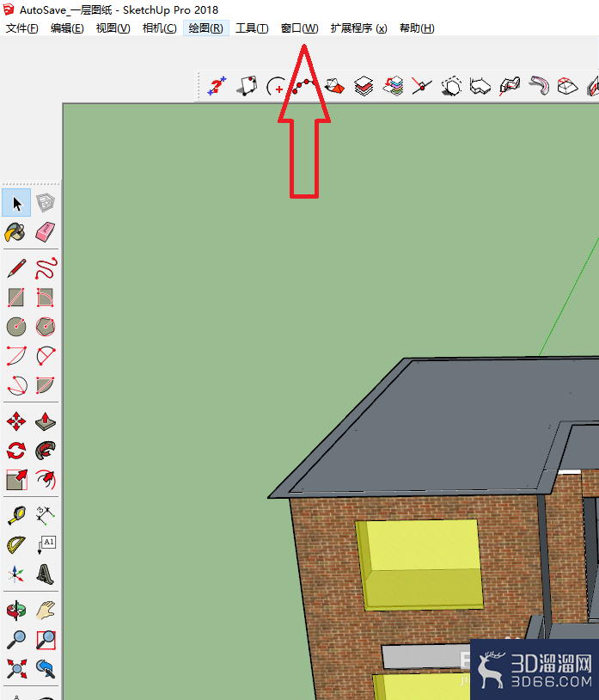The image size is (599, 700).
Task: Pick the Circle tool
Action: (x=16, y=326)
